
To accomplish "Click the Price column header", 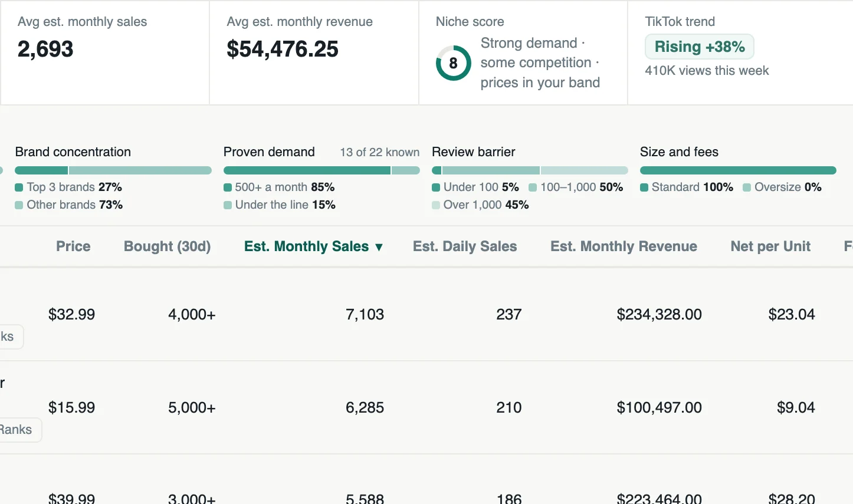I will 73,246.
